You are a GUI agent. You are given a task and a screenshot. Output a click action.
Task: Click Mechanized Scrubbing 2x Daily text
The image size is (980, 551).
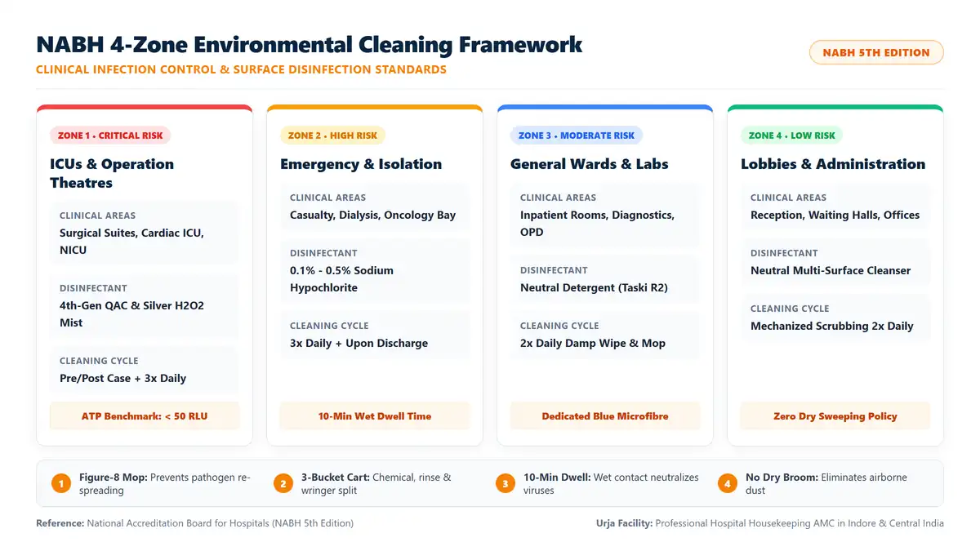coord(832,326)
